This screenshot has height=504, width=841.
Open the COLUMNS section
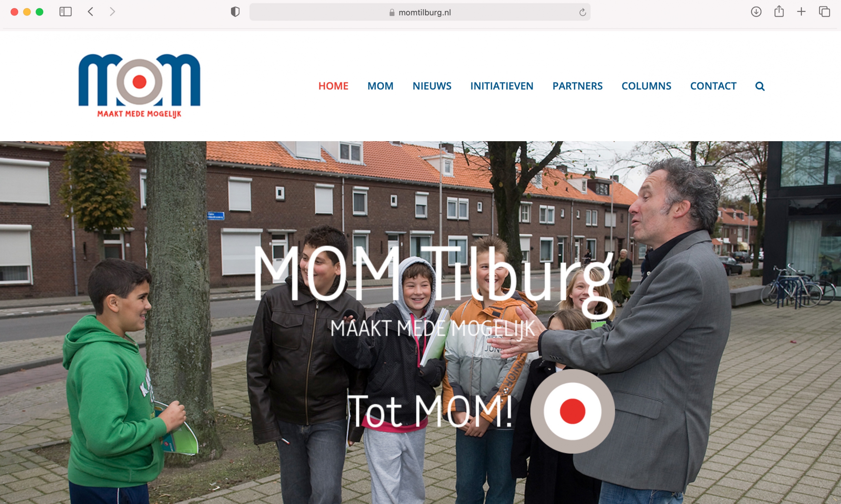pyautogui.click(x=646, y=86)
